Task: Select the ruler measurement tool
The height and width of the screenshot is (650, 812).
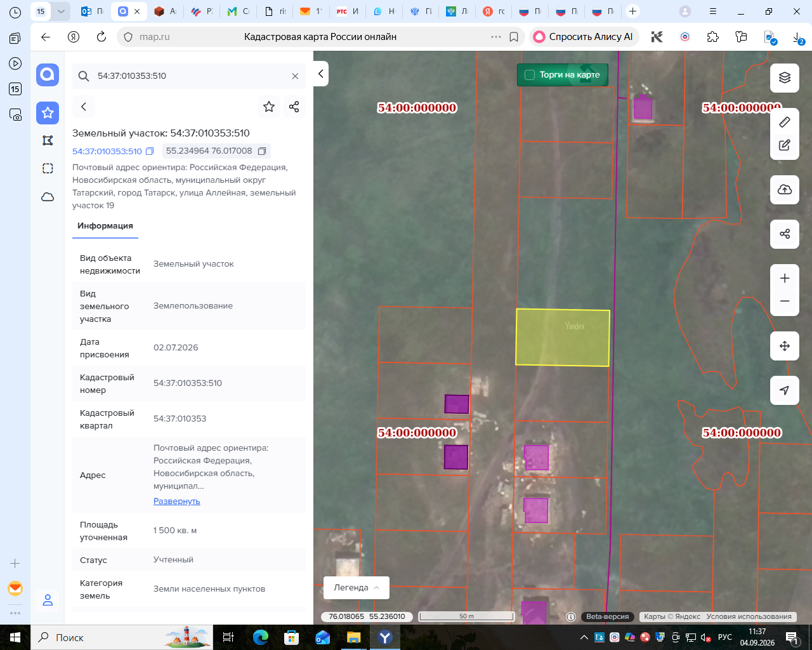Action: [785, 122]
